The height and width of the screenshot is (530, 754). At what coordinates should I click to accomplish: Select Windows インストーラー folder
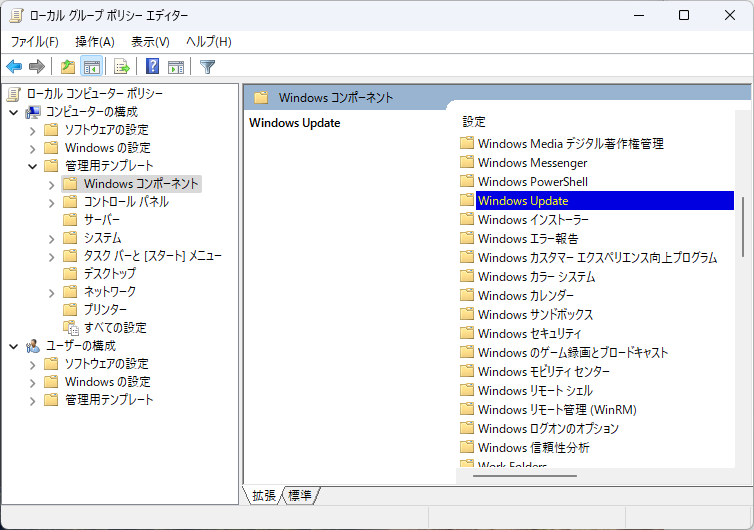tap(533, 220)
